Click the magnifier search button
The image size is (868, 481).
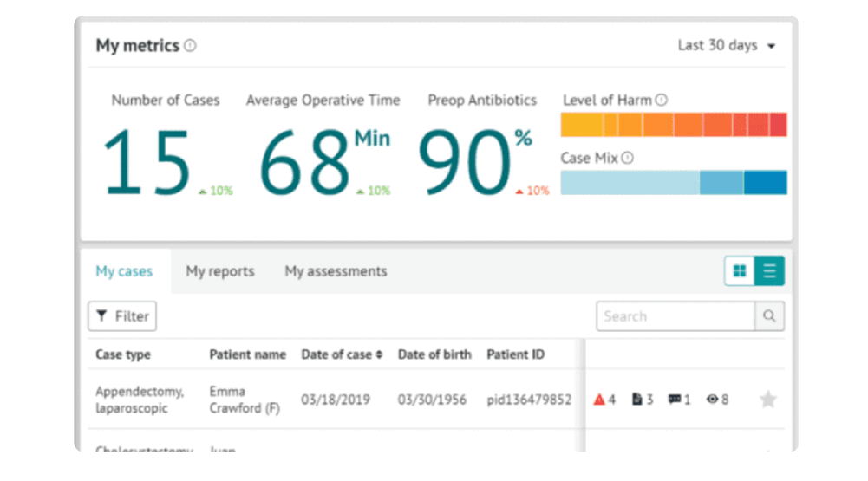(769, 316)
